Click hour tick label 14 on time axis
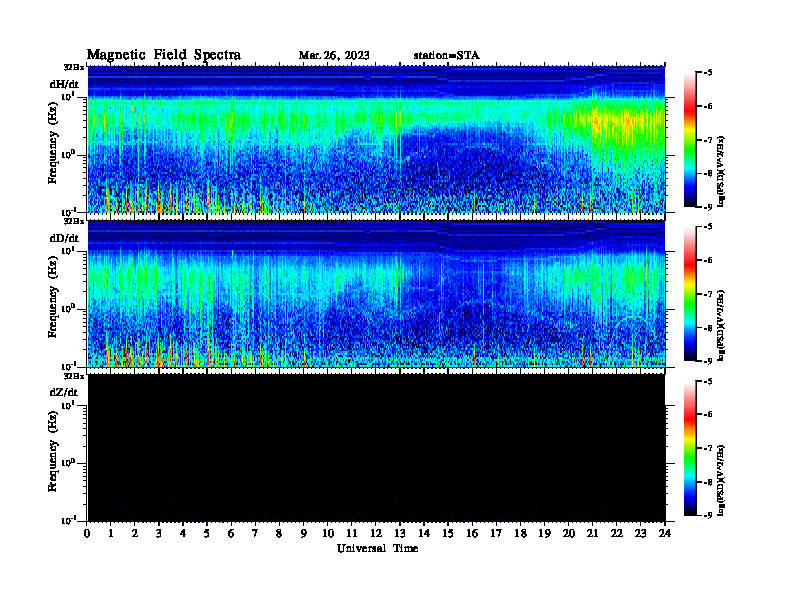This screenshot has width=792, height=612. (424, 534)
